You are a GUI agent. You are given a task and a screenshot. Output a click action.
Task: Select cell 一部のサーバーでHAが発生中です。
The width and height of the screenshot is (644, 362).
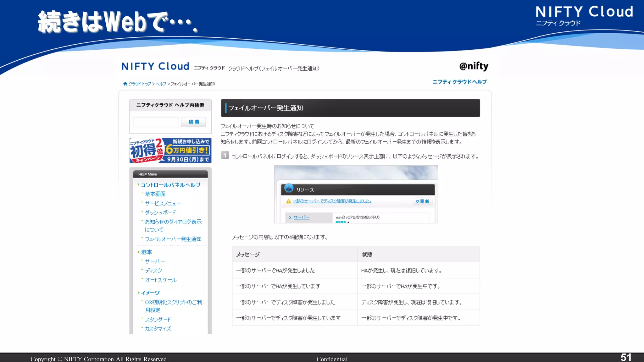(419, 286)
